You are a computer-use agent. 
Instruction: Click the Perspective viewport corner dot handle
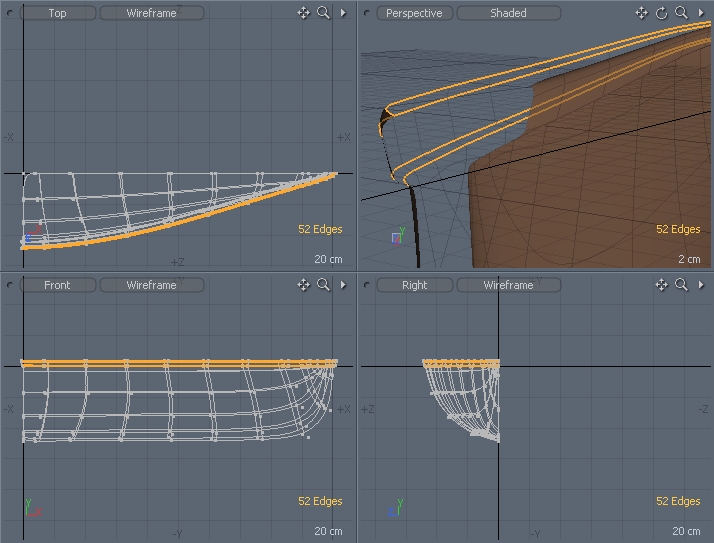pos(367,13)
